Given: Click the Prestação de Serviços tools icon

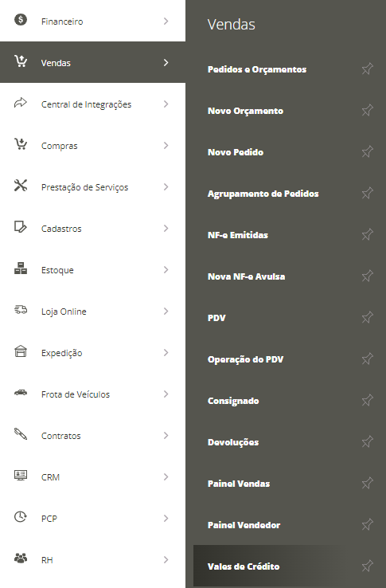Looking at the screenshot, I should click(x=21, y=186).
